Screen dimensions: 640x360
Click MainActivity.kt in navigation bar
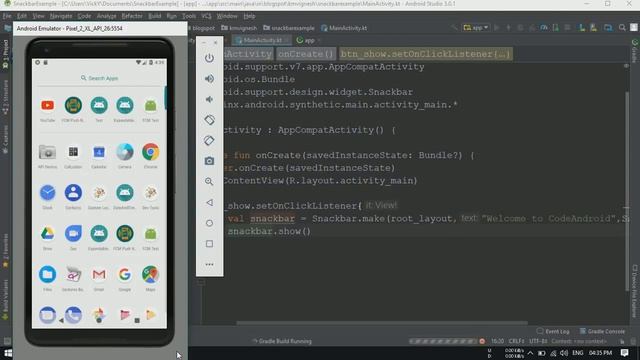click(344, 28)
